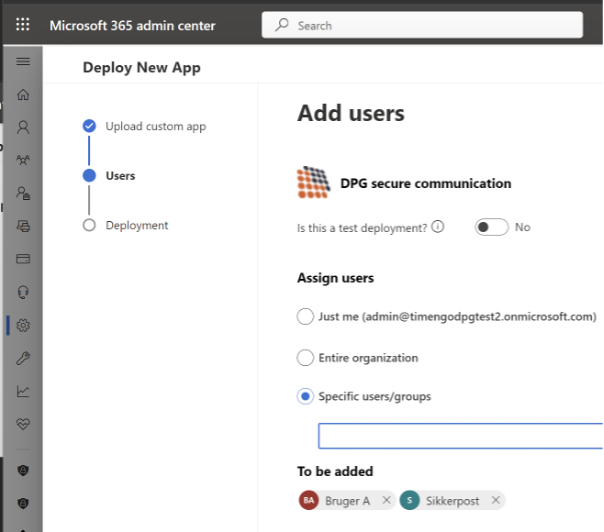Viewport: 604px width, 532px height.
Task: Click the info icon beside test deployment
Action: tap(438, 227)
